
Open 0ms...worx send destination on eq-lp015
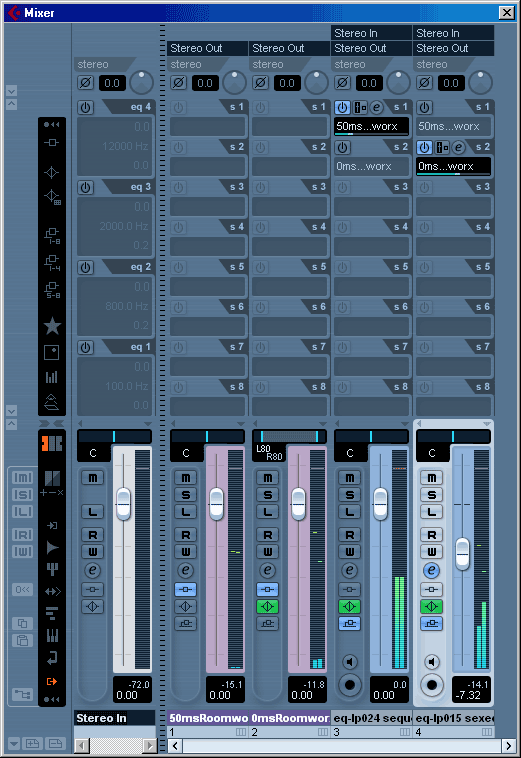click(x=453, y=167)
